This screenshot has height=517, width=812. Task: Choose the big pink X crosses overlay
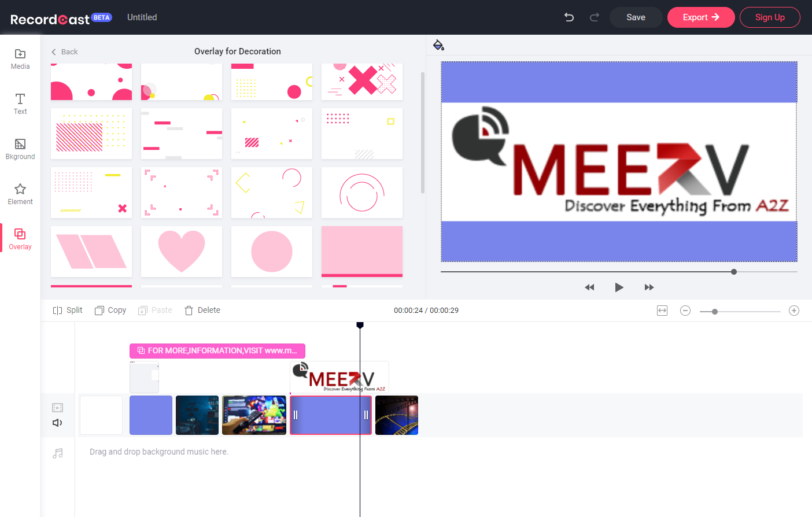click(362, 82)
